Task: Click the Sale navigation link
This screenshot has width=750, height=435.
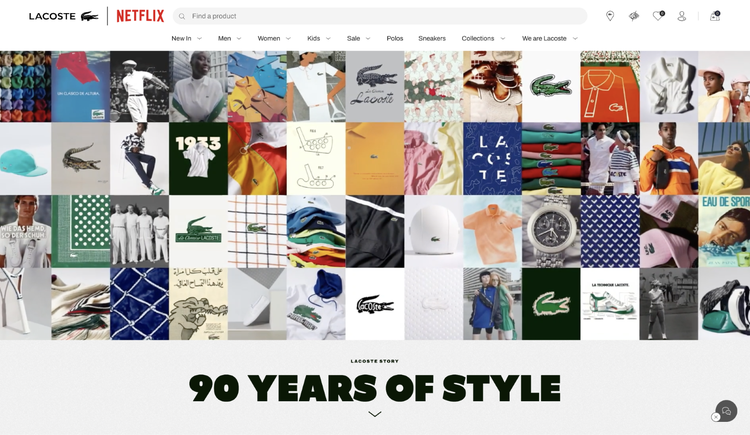Action: [353, 39]
